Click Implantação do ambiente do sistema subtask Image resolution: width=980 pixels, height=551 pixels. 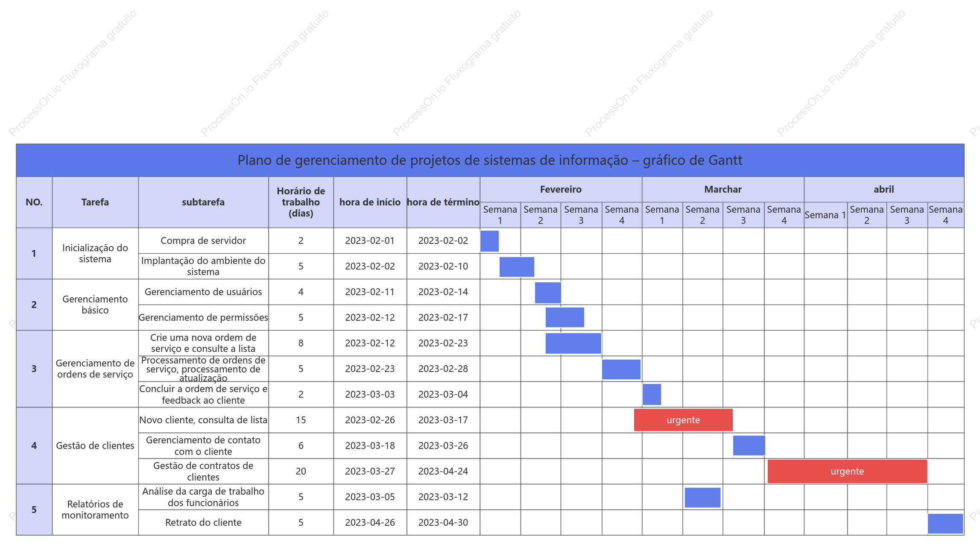point(203,266)
